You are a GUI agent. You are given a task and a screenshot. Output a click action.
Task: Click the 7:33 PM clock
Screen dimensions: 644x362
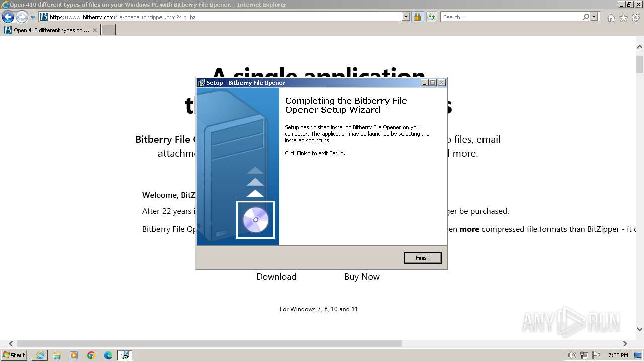click(618, 355)
